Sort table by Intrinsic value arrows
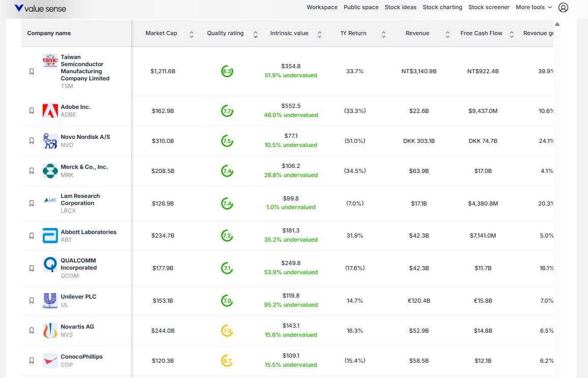This screenshot has height=378, width=588. tap(320, 35)
